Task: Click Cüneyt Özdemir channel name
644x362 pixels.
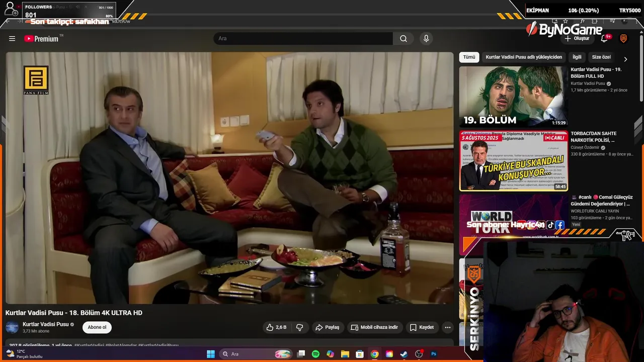Action: pos(585,147)
